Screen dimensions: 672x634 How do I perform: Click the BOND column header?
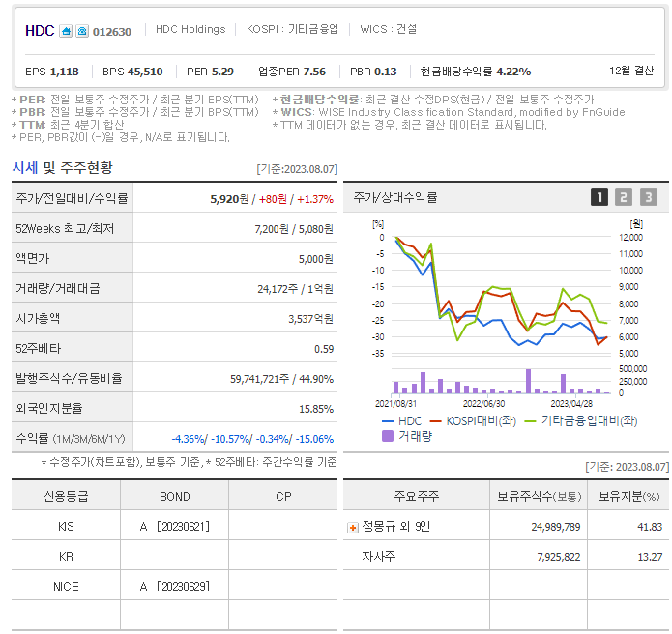[x=174, y=496]
